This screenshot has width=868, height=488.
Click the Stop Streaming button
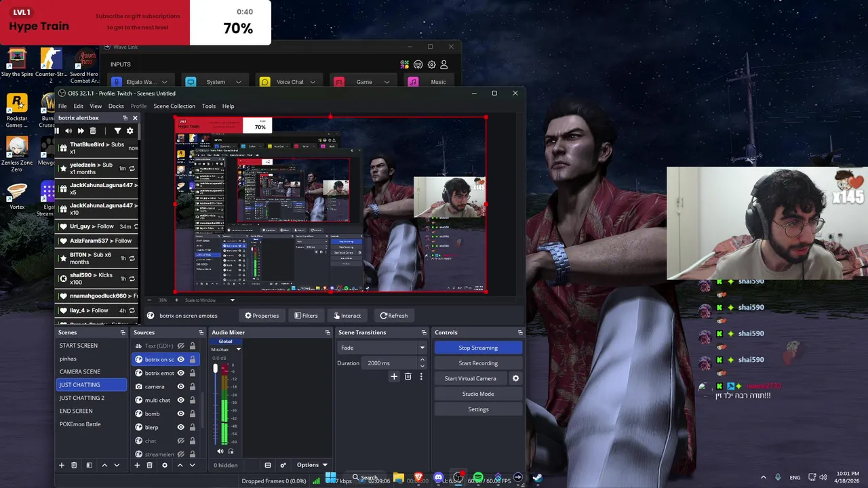click(x=478, y=348)
